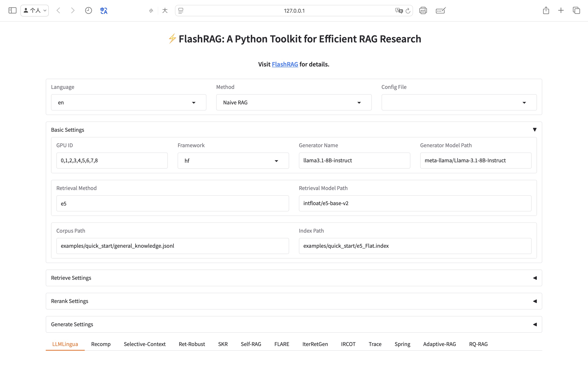Screen dimensions: 588x367
Task: Click the GPU ID input field
Action: tap(112, 160)
